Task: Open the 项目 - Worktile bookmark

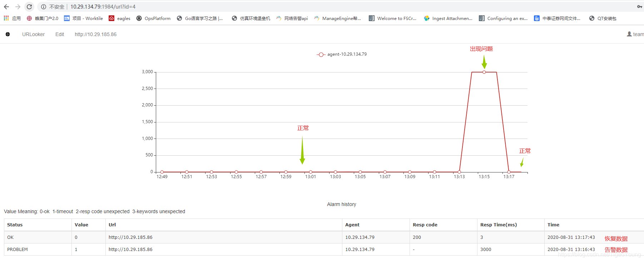Action: coord(84,18)
